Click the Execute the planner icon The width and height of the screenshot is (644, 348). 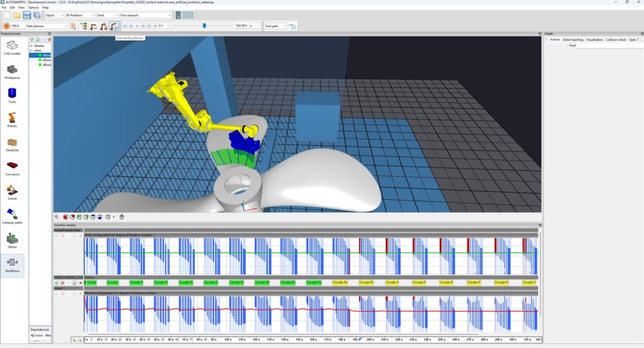click(x=114, y=26)
